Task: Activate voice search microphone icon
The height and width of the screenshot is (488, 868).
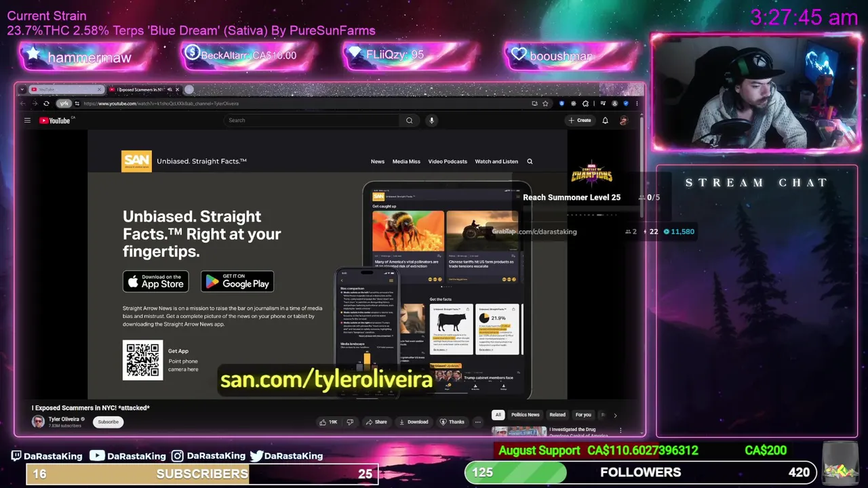Action: (x=431, y=121)
